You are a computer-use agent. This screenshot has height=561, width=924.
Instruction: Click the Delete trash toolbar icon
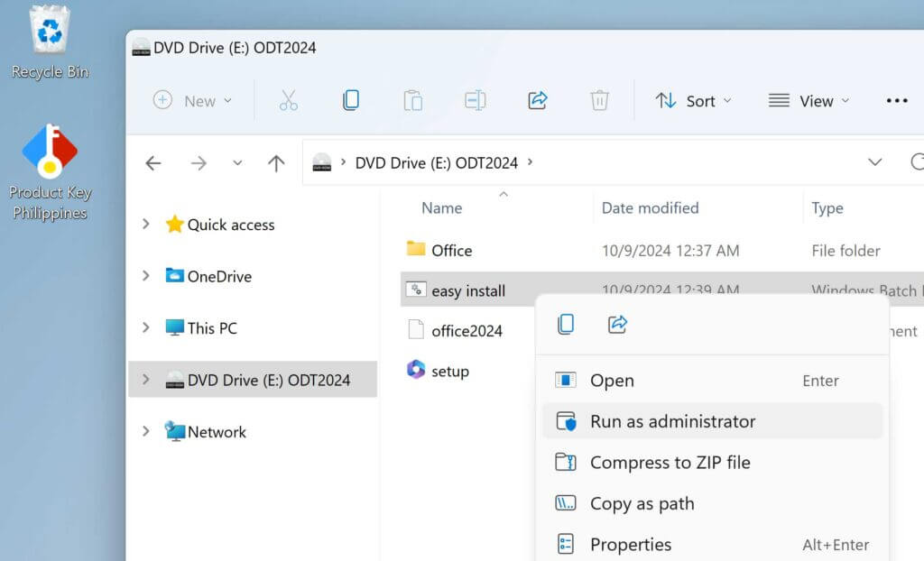[x=599, y=101]
